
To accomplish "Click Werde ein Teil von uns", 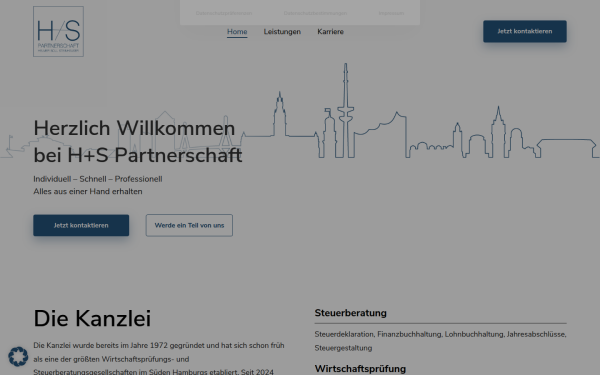I will pos(189,225).
